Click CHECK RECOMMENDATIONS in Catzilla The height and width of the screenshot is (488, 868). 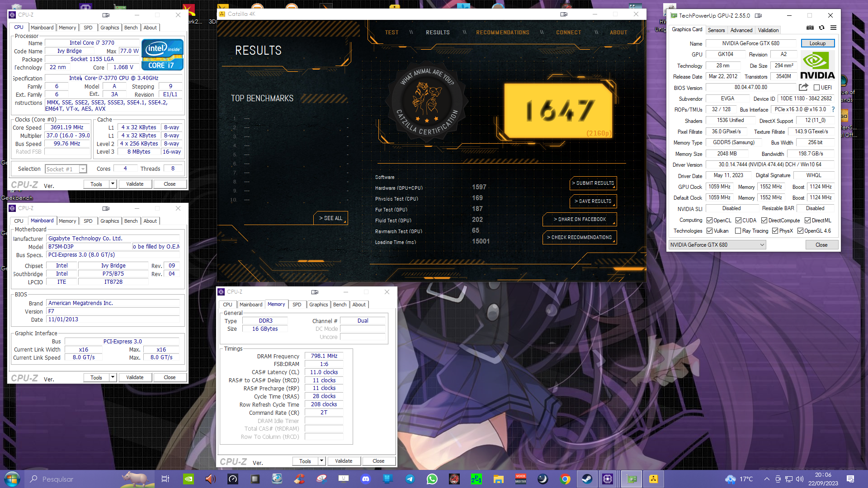(x=580, y=238)
